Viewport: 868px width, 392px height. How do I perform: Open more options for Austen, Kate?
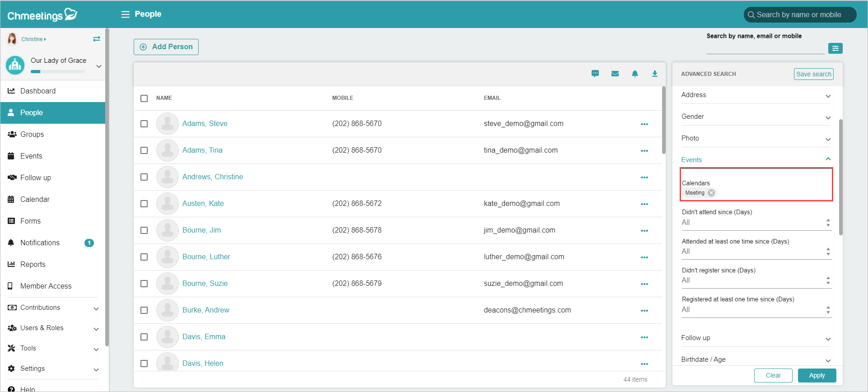pos(644,204)
